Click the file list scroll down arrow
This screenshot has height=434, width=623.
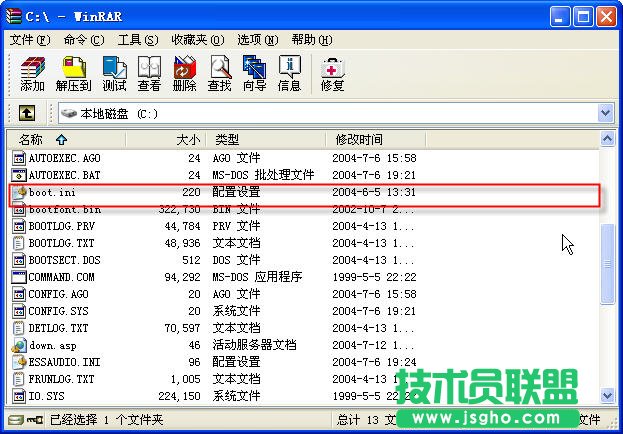[608, 396]
